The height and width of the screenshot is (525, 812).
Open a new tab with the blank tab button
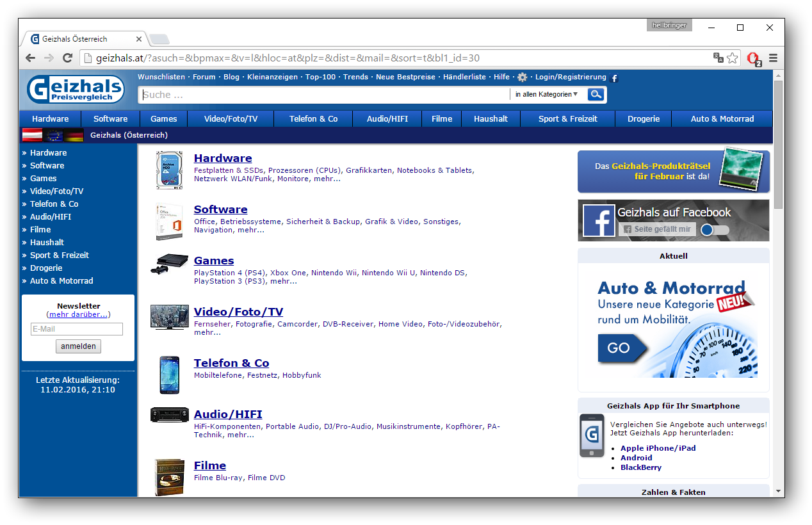(159, 39)
